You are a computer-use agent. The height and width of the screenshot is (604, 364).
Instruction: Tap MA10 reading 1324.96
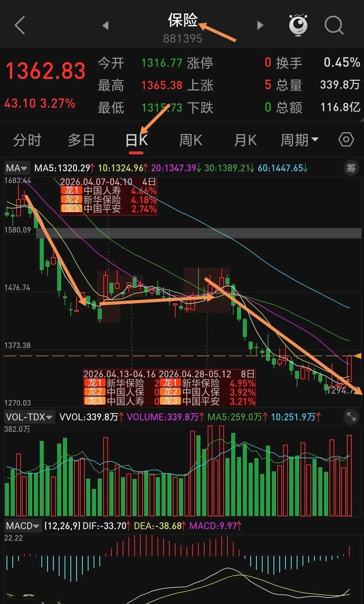coord(123,168)
